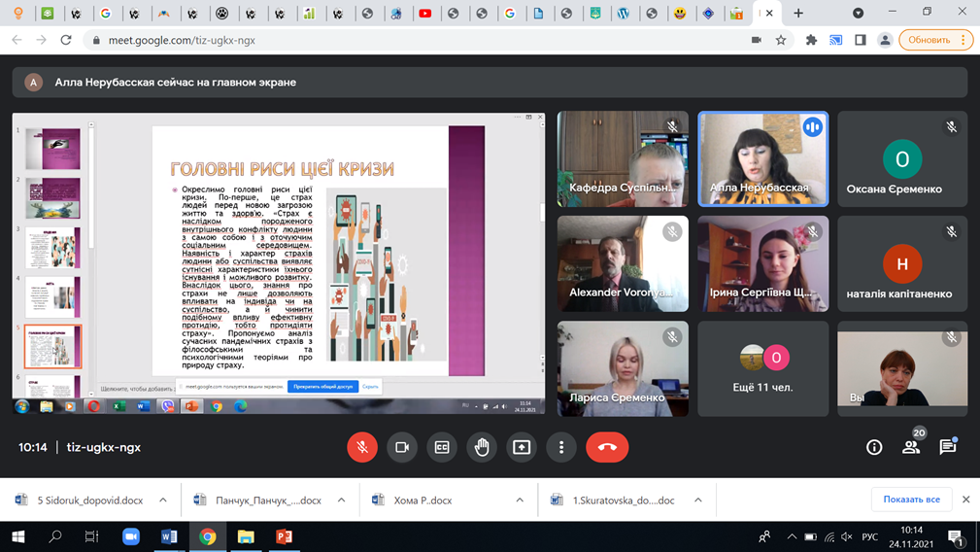
Task: Start presenting your screen
Action: click(x=522, y=447)
